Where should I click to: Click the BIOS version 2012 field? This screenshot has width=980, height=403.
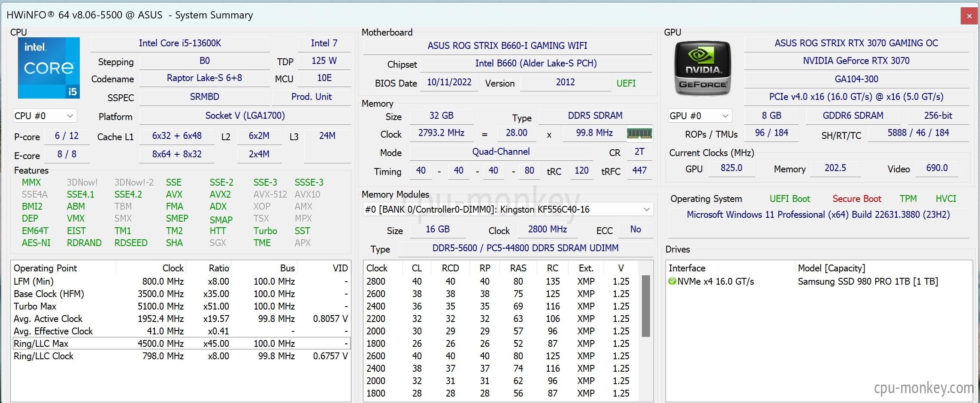coord(566,82)
